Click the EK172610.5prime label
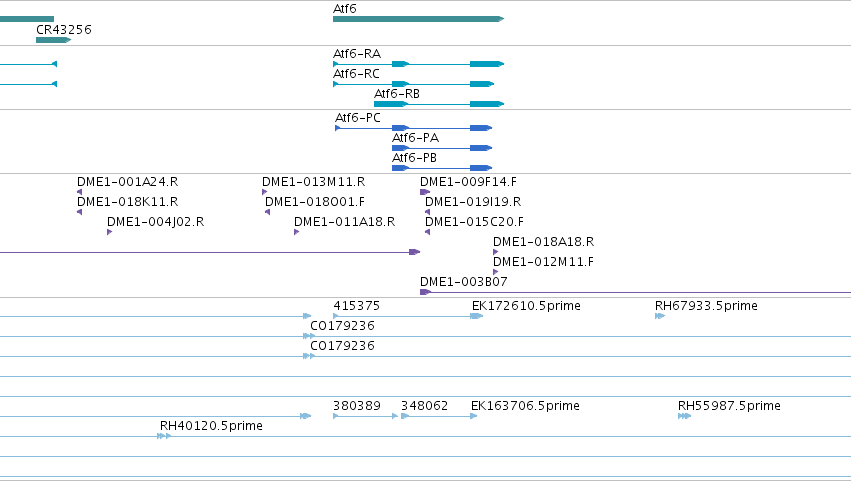The height and width of the screenshot is (481, 851). click(526, 306)
